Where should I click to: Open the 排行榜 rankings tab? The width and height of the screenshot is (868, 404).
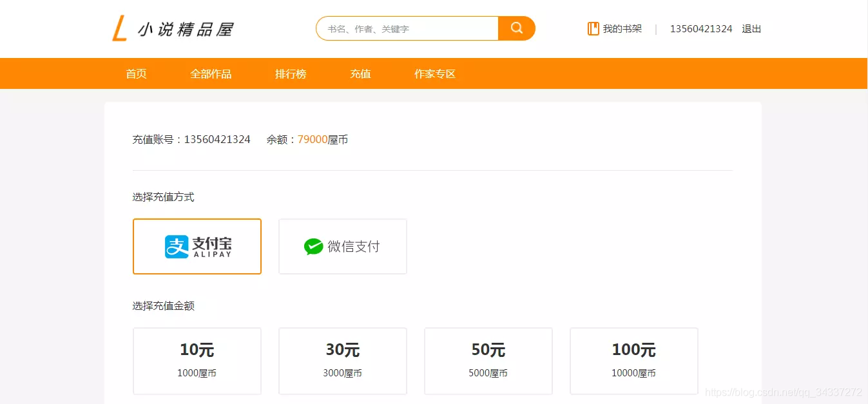(x=291, y=74)
